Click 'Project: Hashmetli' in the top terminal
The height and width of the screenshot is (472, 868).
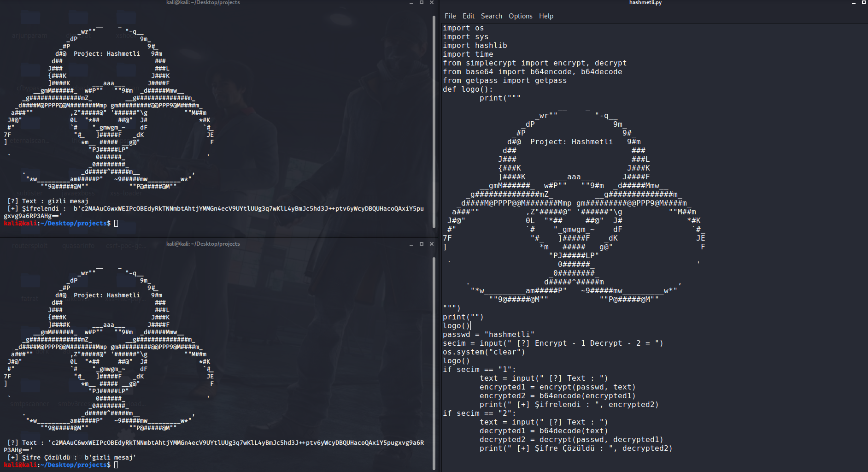[107, 53]
